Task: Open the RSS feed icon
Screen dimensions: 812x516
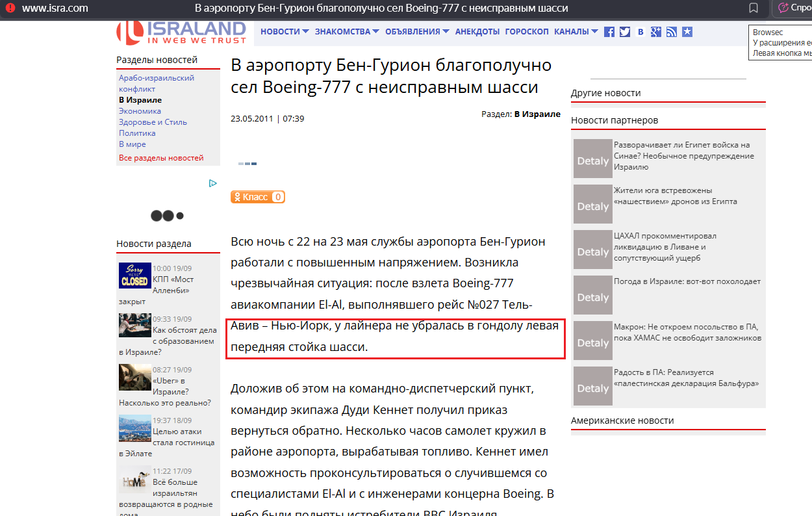Action: pyautogui.click(x=672, y=32)
